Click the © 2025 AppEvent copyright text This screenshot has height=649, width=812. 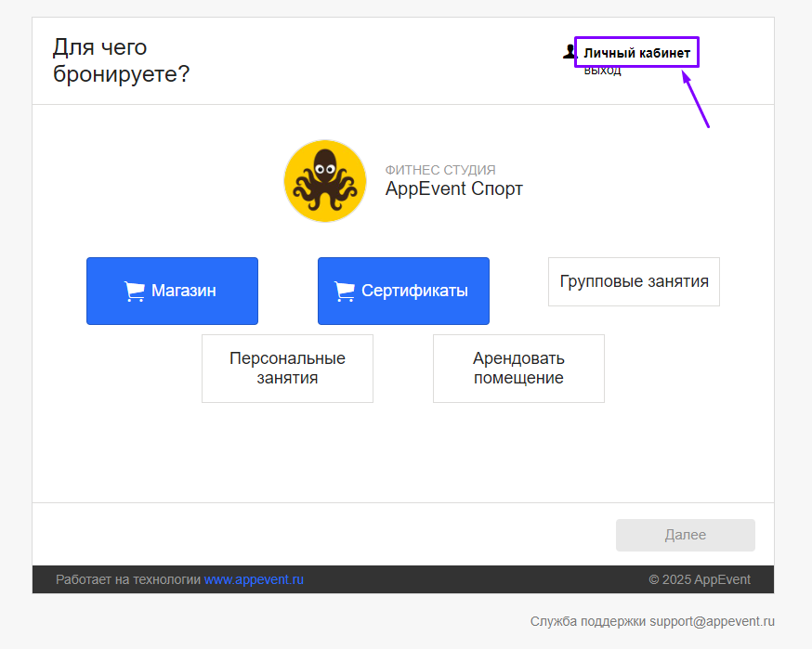[699, 580]
